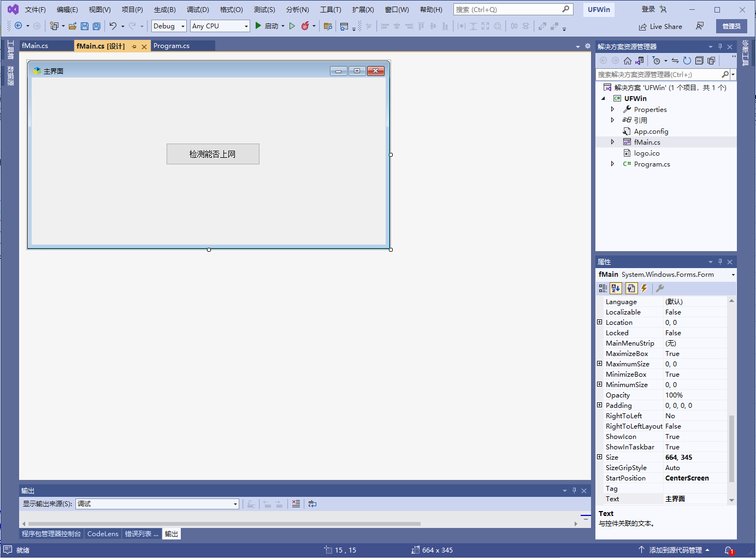Click clear all output icon
Image resolution: width=756 pixels, height=558 pixels.
(296, 504)
